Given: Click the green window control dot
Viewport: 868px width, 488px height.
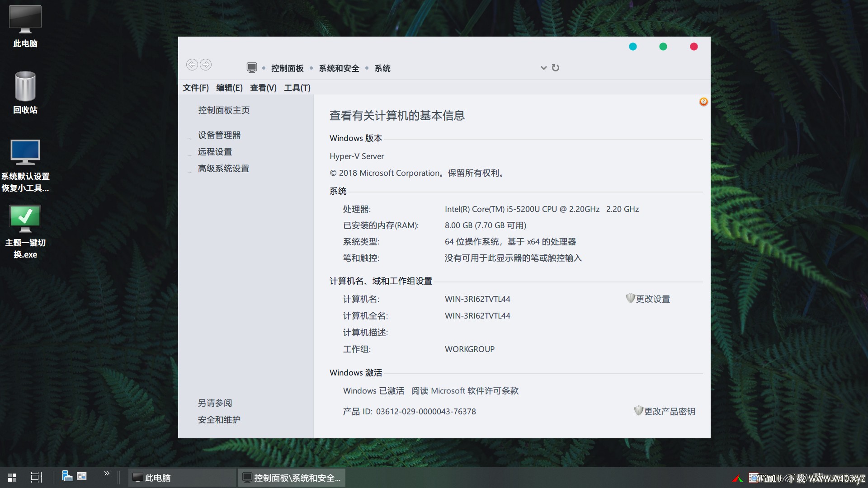Looking at the screenshot, I should click(x=663, y=47).
